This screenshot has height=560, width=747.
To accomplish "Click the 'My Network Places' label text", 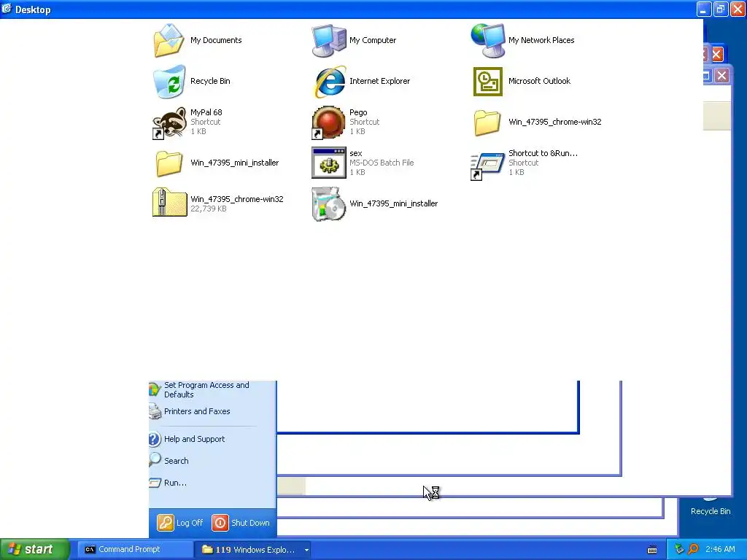I will (x=541, y=41).
